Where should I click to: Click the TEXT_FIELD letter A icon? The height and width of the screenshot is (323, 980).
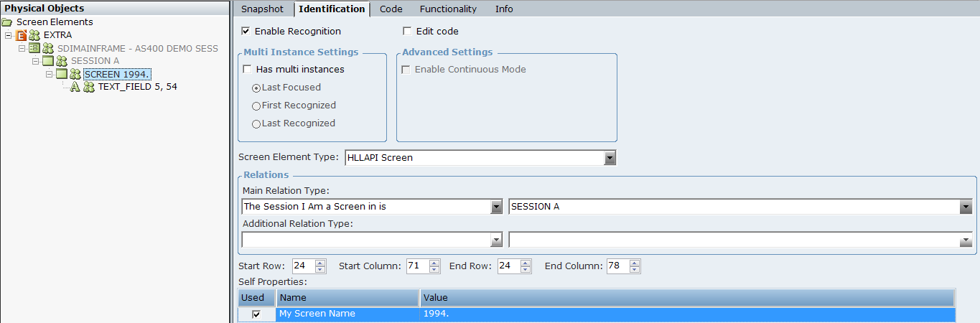(75, 87)
